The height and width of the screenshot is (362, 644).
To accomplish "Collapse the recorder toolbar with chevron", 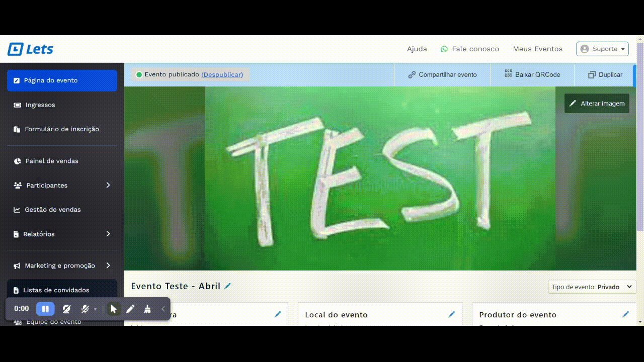I will (x=163, y=309).
